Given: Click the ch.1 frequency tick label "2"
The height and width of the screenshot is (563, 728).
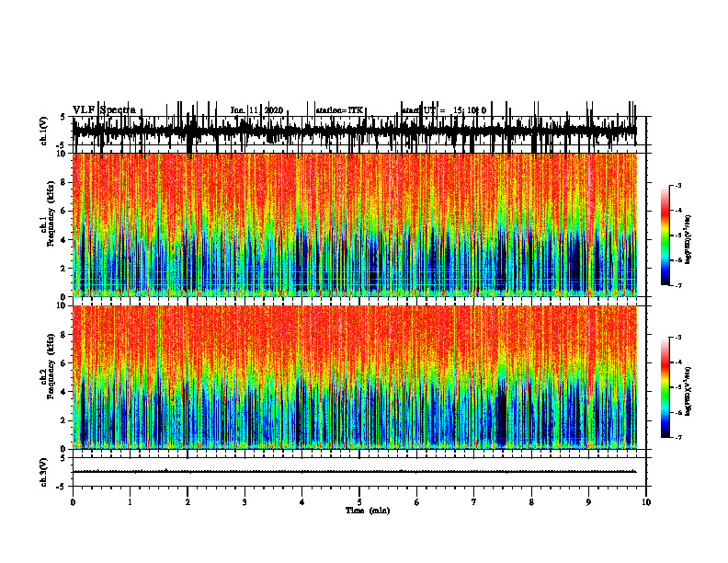Looking at the screenshot, I should [x=63, y=269].
